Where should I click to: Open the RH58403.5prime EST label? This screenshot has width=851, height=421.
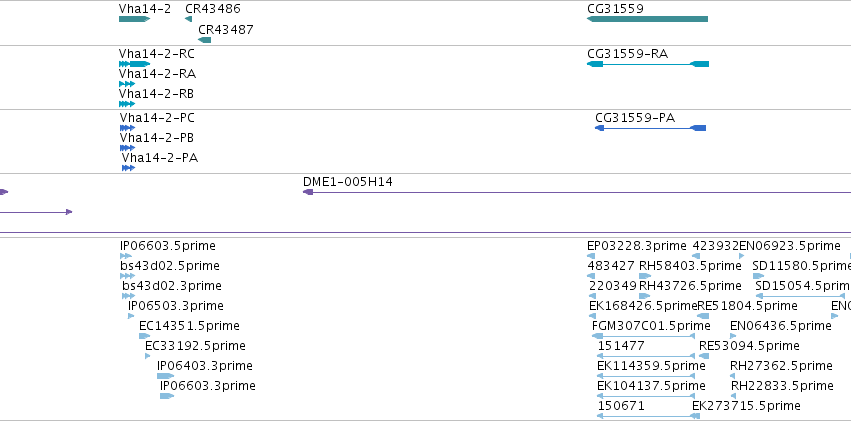(690, 266)
